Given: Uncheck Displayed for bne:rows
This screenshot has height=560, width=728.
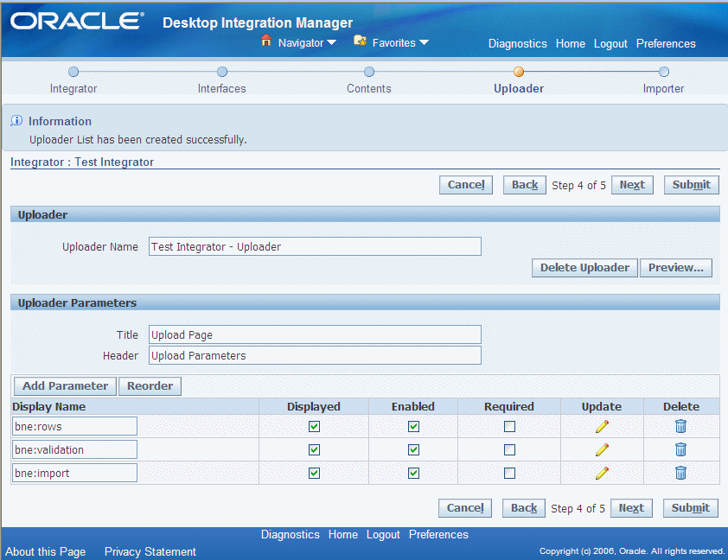Looking at the screenshot, I should pos(315,426).
